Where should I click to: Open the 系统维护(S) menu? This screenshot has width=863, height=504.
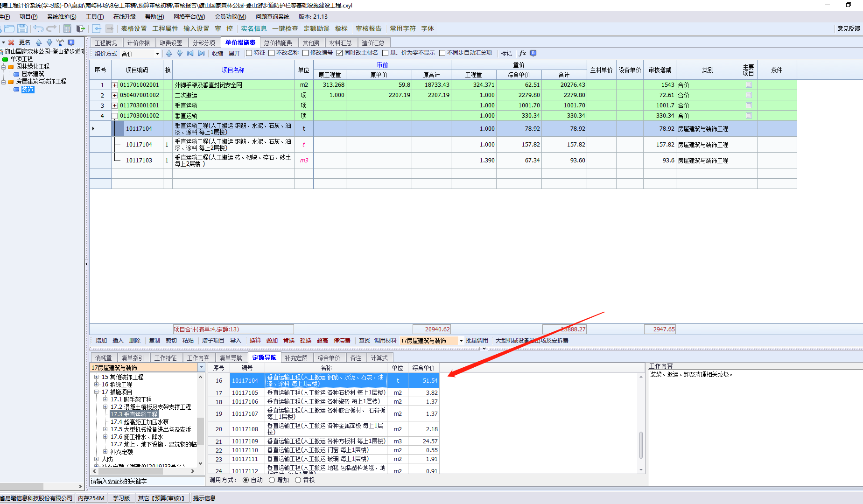[x=62, y=17]
